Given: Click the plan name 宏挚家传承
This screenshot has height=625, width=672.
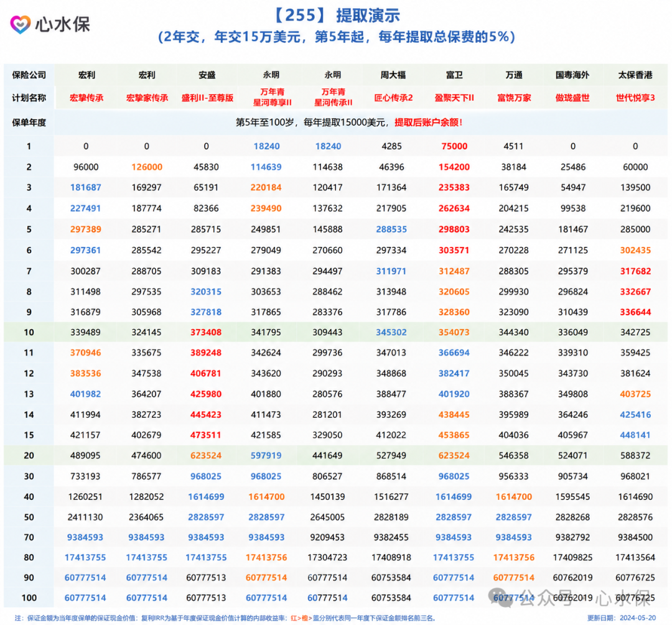Looking at the screenshot, I should (147, 98).
